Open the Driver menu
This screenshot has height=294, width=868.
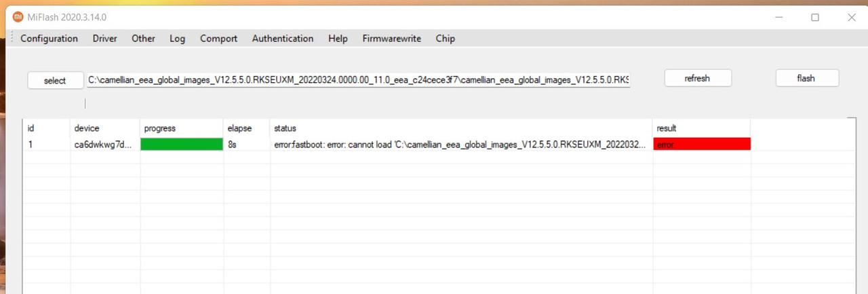coord(104,39)
